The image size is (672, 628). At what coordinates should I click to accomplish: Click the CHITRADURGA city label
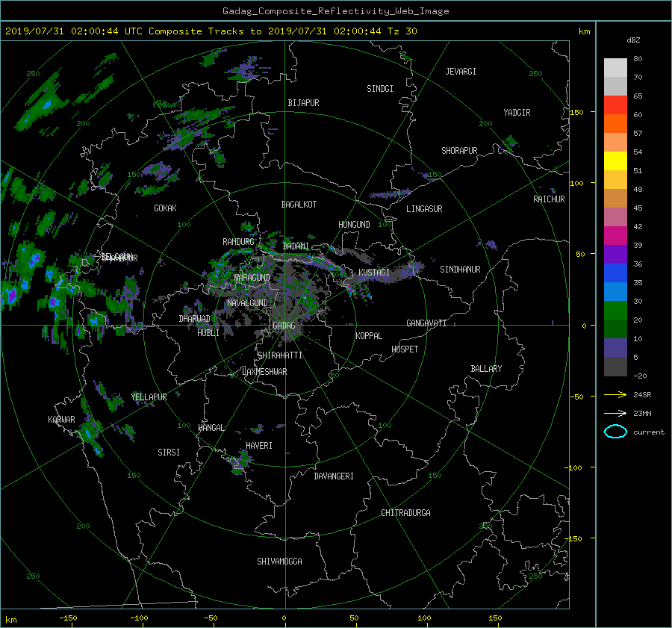click(x=405, y=513)
